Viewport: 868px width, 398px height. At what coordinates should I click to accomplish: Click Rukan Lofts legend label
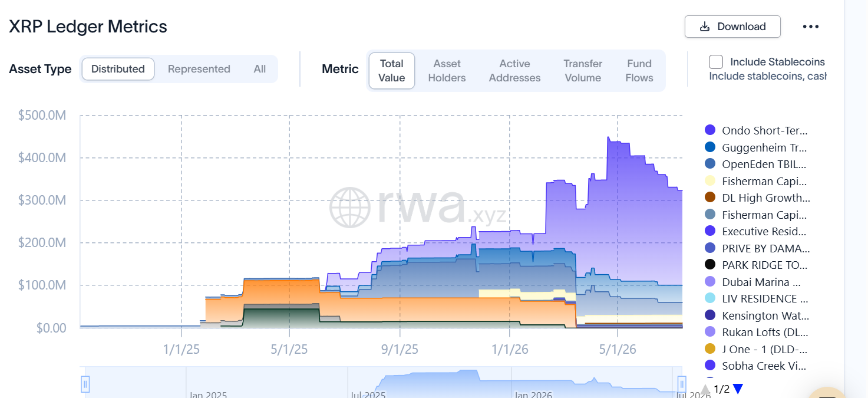point(765,333)
